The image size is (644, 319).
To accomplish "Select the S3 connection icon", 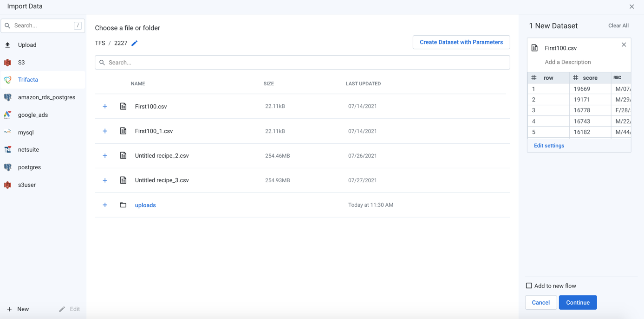I will coord(8,63).
